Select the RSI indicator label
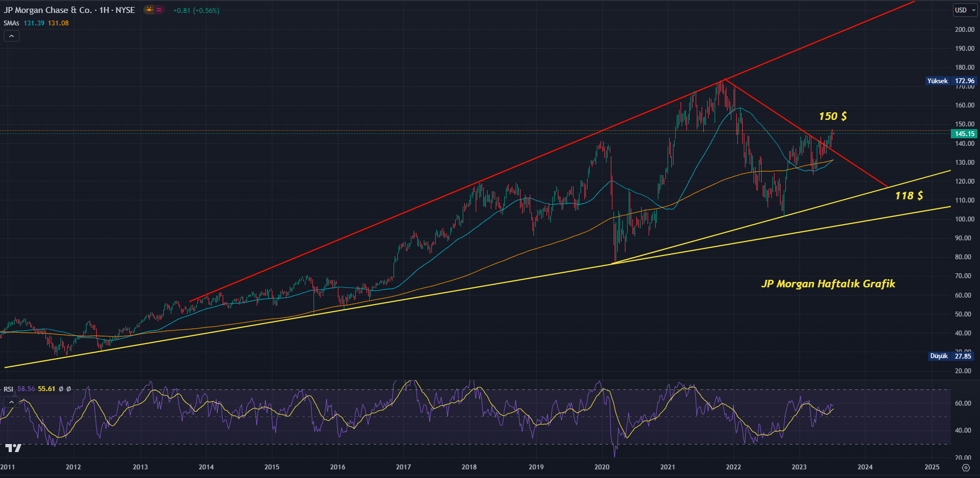Image resolution: width=980 pixels, height=478 pixels. click(9, 389)
